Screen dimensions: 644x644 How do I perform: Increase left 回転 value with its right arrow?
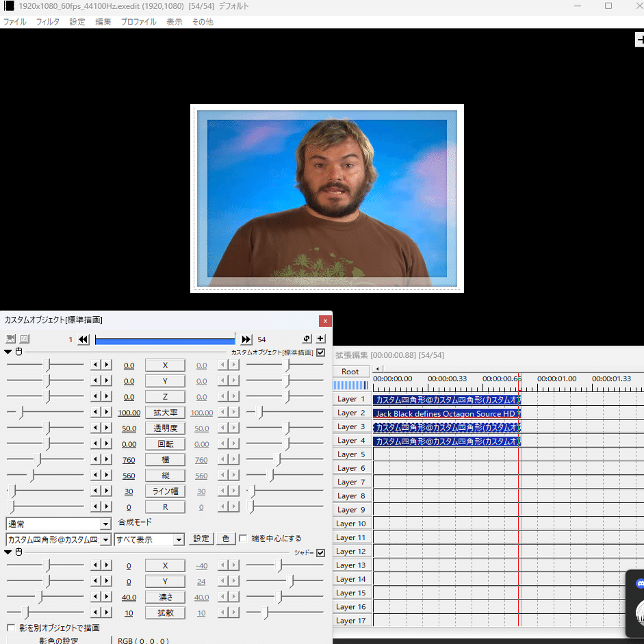tap(107, 443)
